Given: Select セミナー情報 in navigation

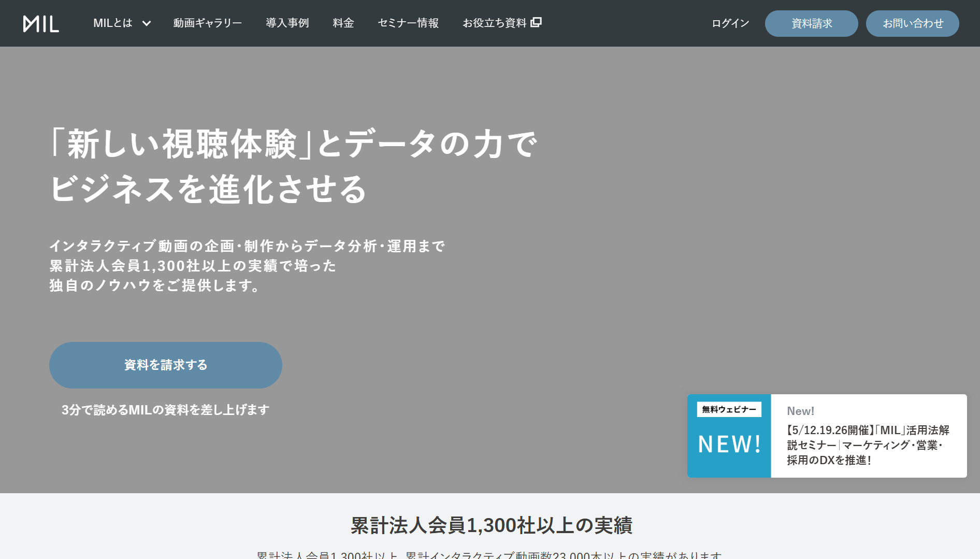Looking at the screenshot, I should (408, 23).
